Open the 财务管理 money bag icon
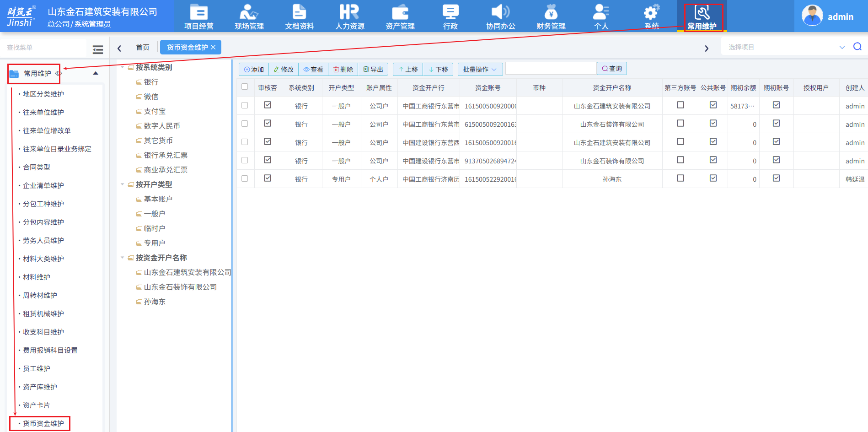 coord(551,12)
